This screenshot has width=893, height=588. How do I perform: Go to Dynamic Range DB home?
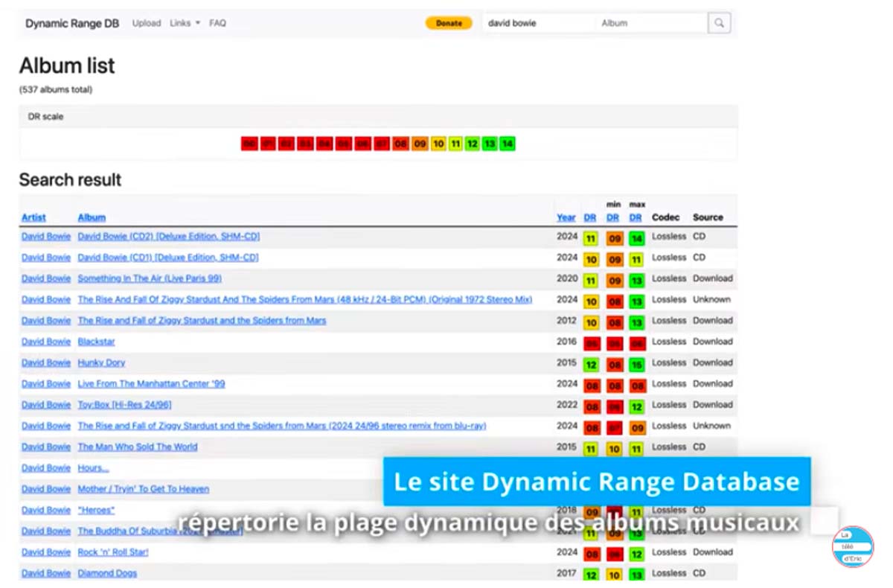(x=72, y=23)
